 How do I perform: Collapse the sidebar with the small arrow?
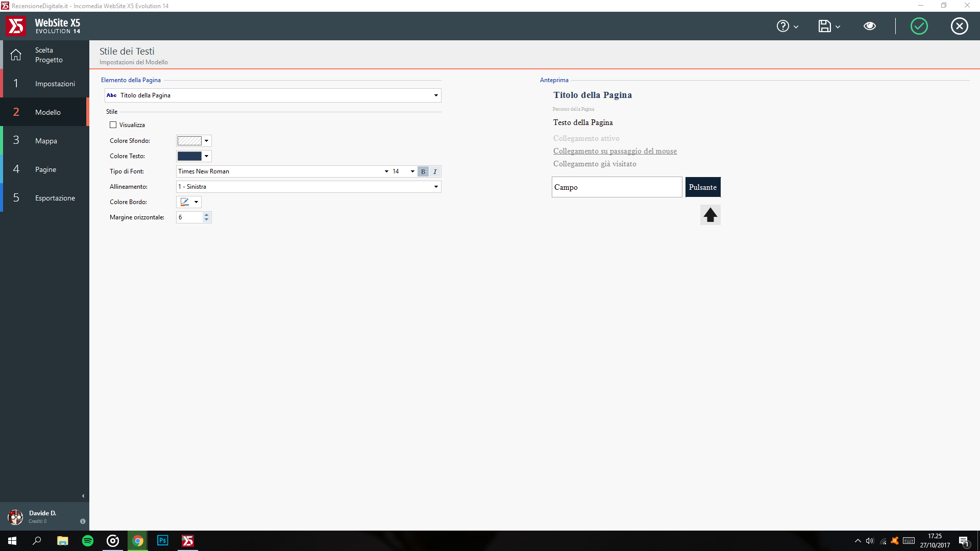click(x=83, y=496)
